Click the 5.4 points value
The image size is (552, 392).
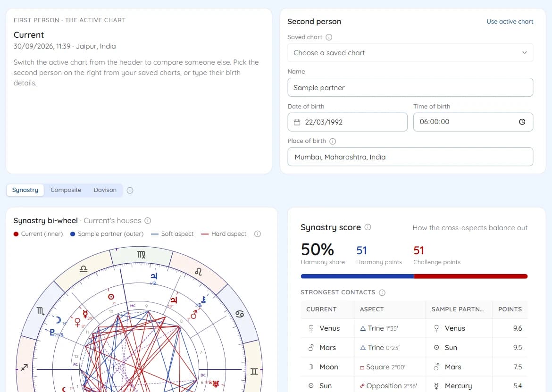tap(518, 386)
